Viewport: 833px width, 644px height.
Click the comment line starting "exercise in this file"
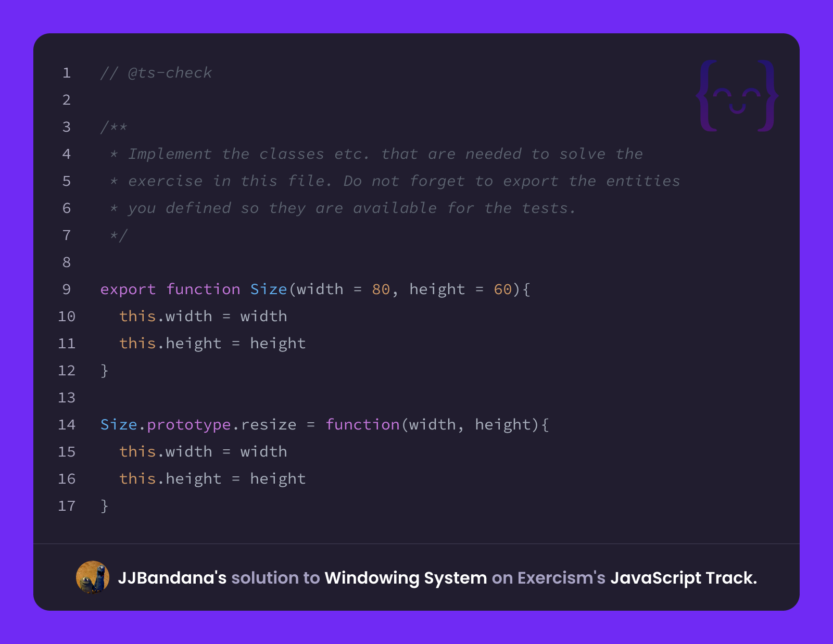395,182
